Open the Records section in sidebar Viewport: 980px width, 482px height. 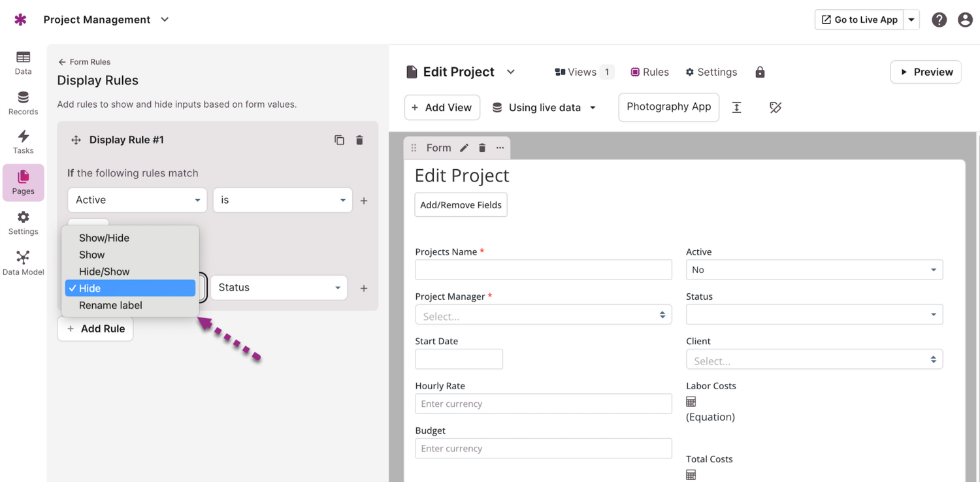pos(23,103)
